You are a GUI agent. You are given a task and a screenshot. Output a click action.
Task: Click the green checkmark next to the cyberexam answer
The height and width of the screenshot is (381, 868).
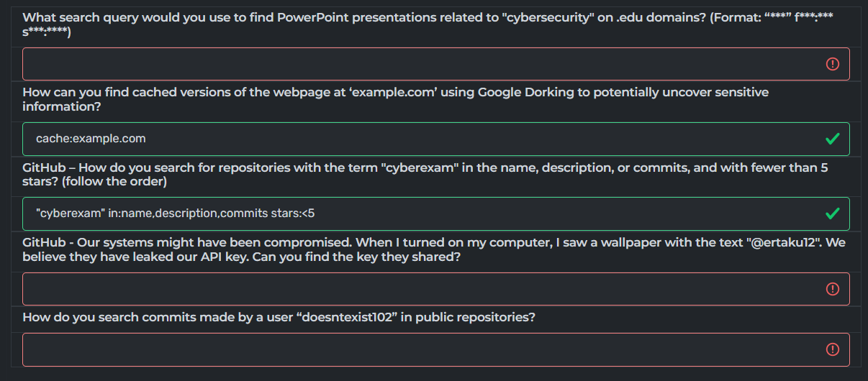click(x=832, y=214)
